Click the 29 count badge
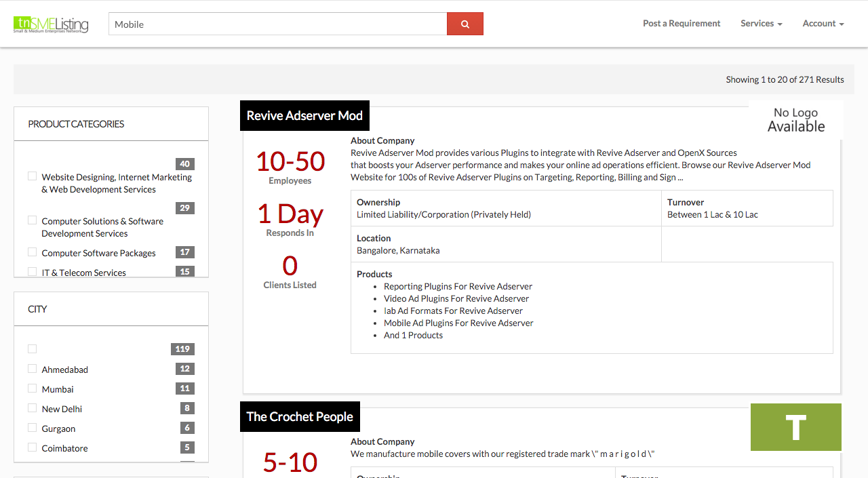The width and height of the screenshot is (868, 478). click(x=185, y=207)
